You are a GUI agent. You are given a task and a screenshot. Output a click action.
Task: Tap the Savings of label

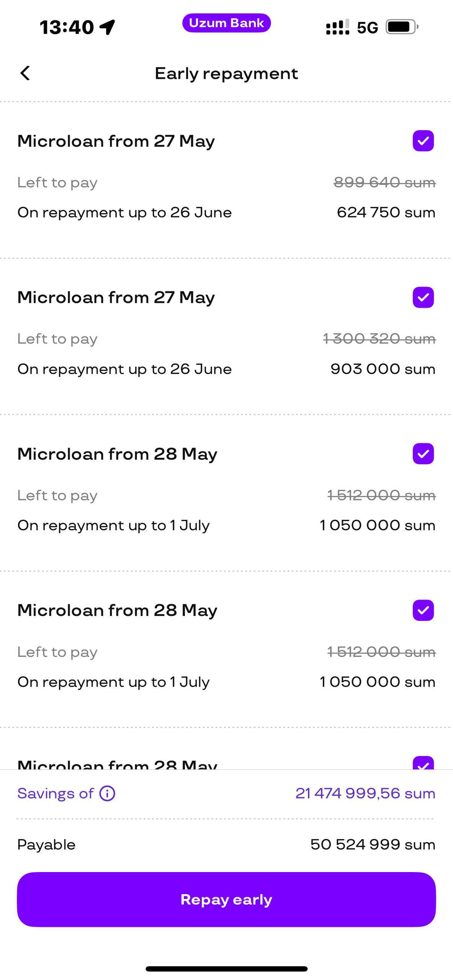click(56, 794)
